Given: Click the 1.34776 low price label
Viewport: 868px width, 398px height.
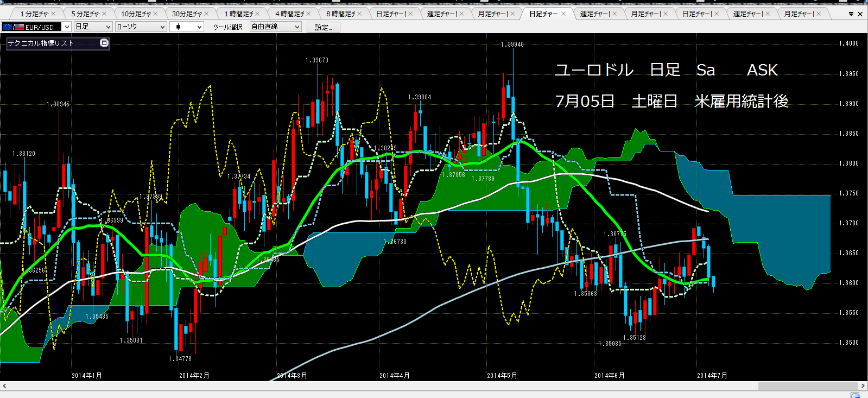Looking at the screenshot, I should point(180,359).
